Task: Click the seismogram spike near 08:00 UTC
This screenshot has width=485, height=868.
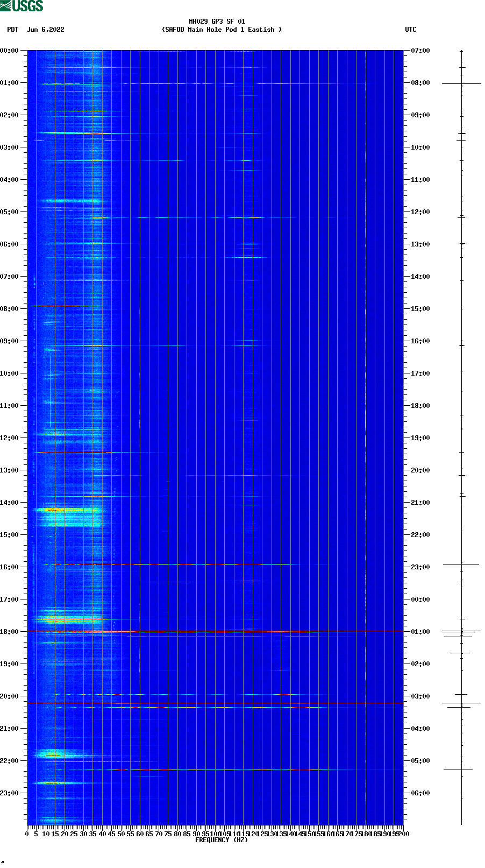Action: coord(461,83)
